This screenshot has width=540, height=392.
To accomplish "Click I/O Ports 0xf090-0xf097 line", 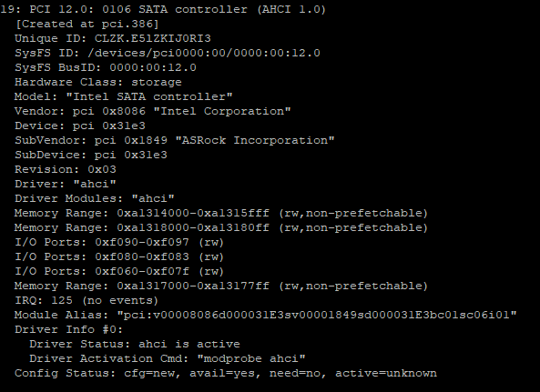I will click(119, 242).
